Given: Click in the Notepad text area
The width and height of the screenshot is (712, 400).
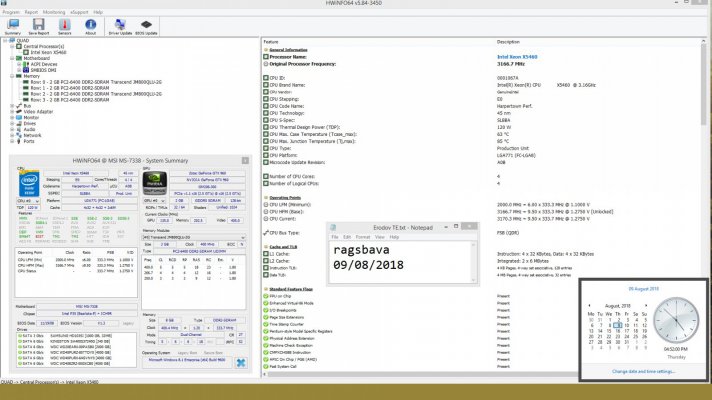Looking at the screenshot, I should [x=400, y=260].
